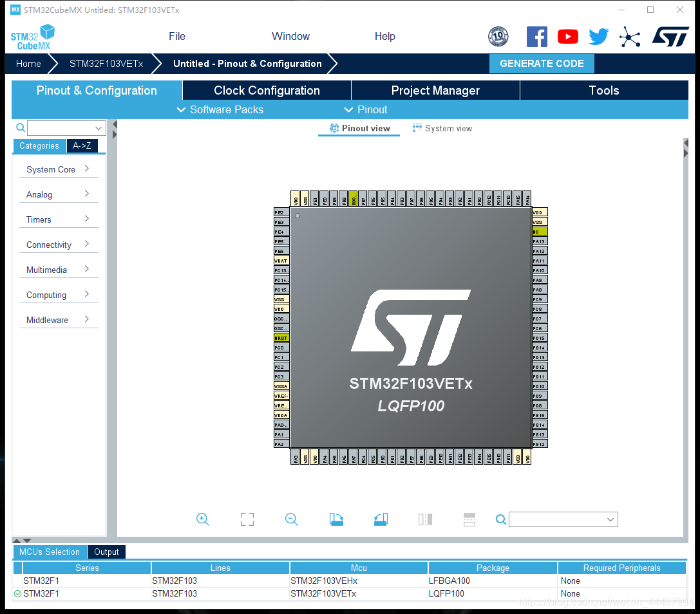The image size is (700, 614).
Task: Switch to System view
Action: (442, 128)
